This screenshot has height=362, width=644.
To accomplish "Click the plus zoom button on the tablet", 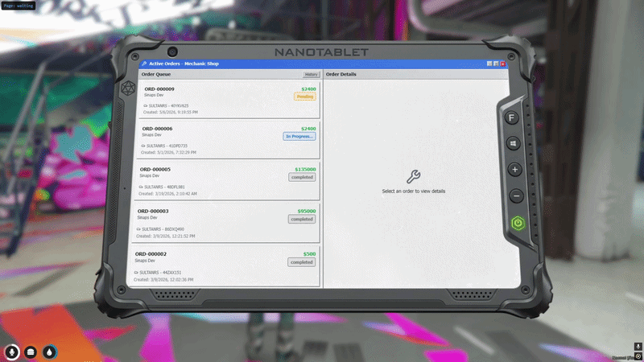I will point(514,170).
